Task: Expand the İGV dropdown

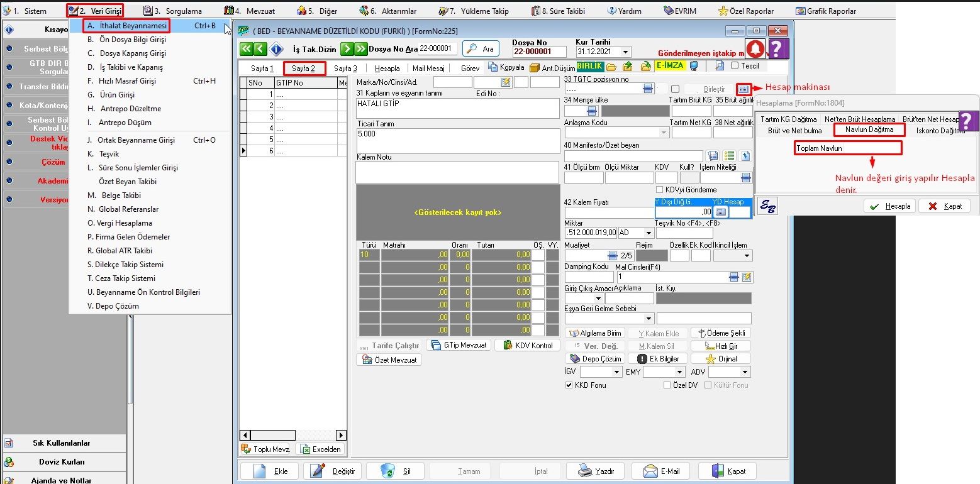Action: pos(618,372)
